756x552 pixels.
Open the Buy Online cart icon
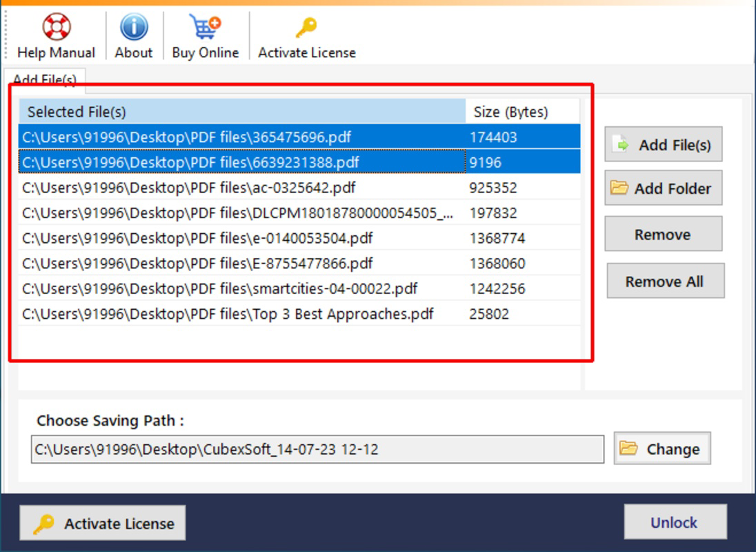205,26
